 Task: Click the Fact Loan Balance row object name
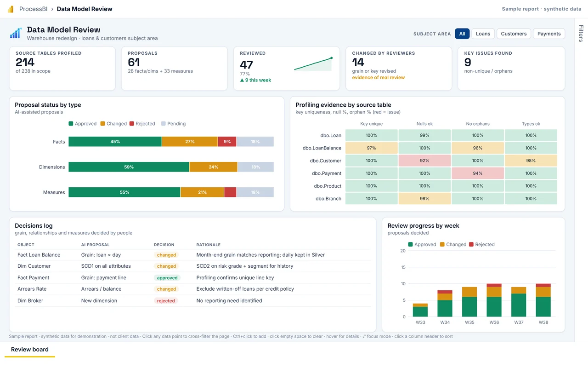point(39,255)
